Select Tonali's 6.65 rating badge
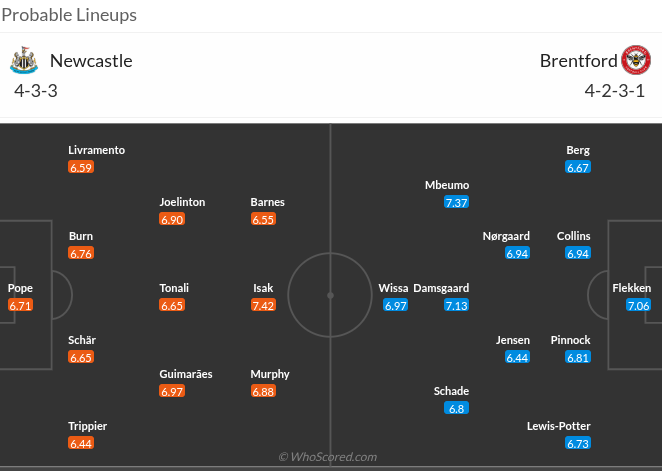 172,305
